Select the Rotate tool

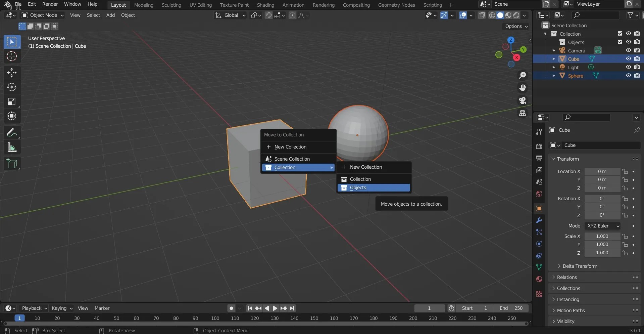click(x=12, y=87)
